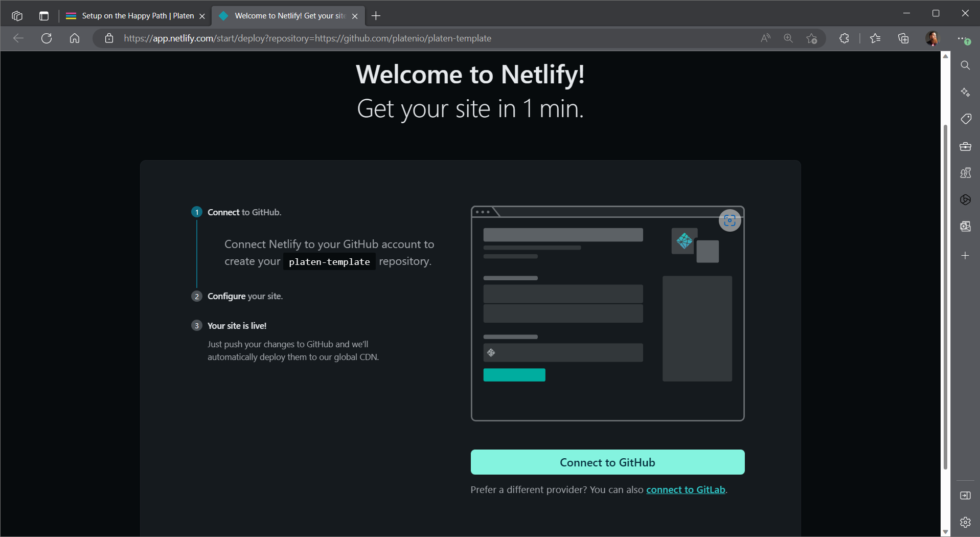
Task: Click the address bar URL
Action: pyautogui.click(x=307, y=38)
